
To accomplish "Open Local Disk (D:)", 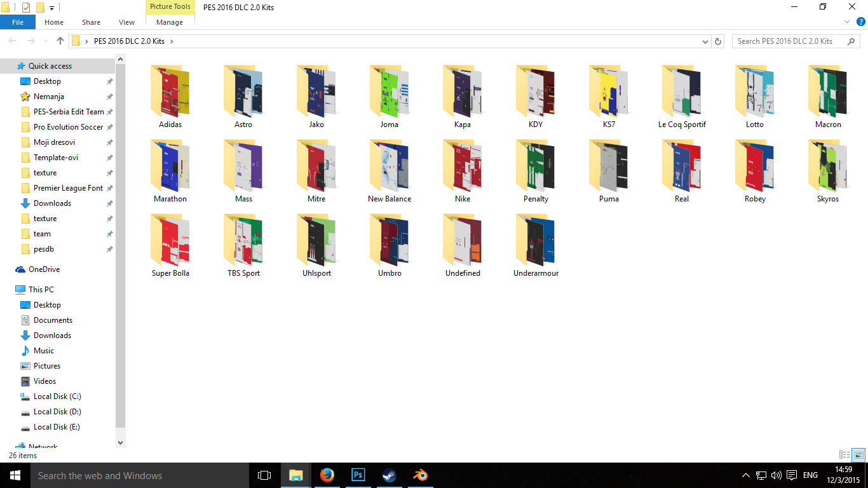I will pos(57,412).
